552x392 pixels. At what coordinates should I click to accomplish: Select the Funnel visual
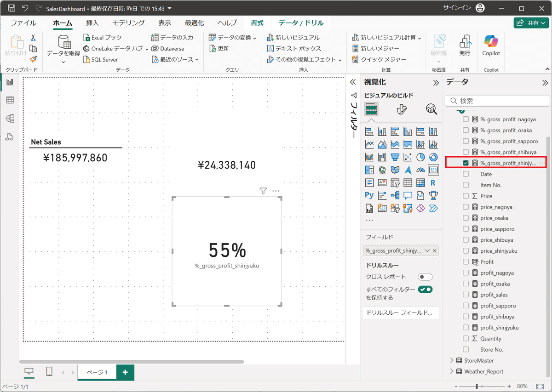click(395, 157)
